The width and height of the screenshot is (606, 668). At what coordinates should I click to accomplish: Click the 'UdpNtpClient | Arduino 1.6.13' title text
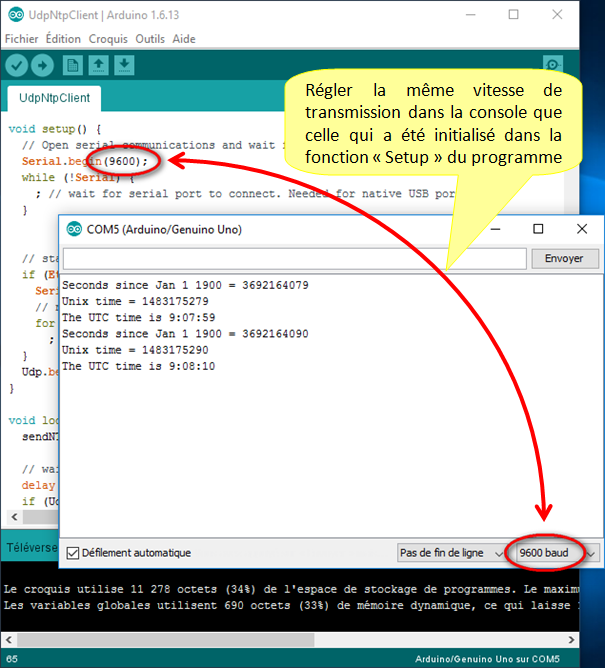coord(104,15)
